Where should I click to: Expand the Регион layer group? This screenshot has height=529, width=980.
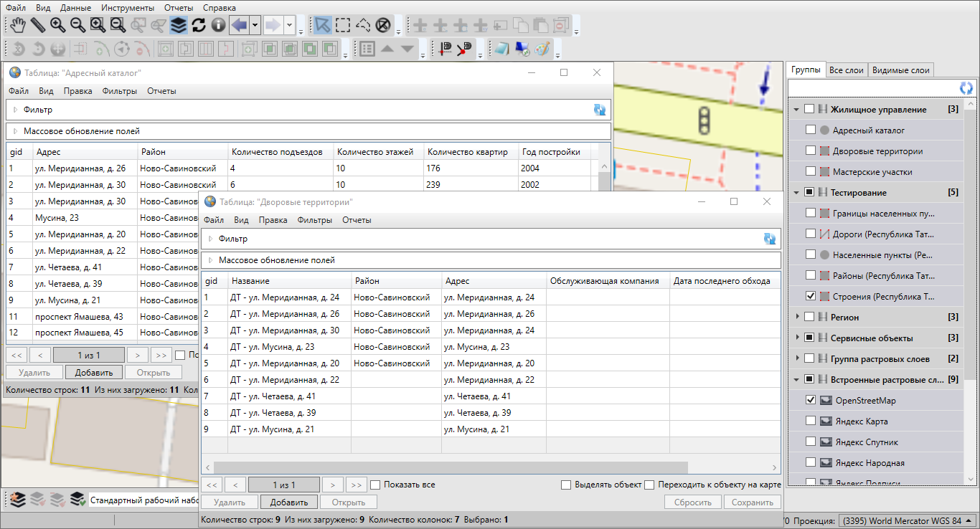click(796, 317)
